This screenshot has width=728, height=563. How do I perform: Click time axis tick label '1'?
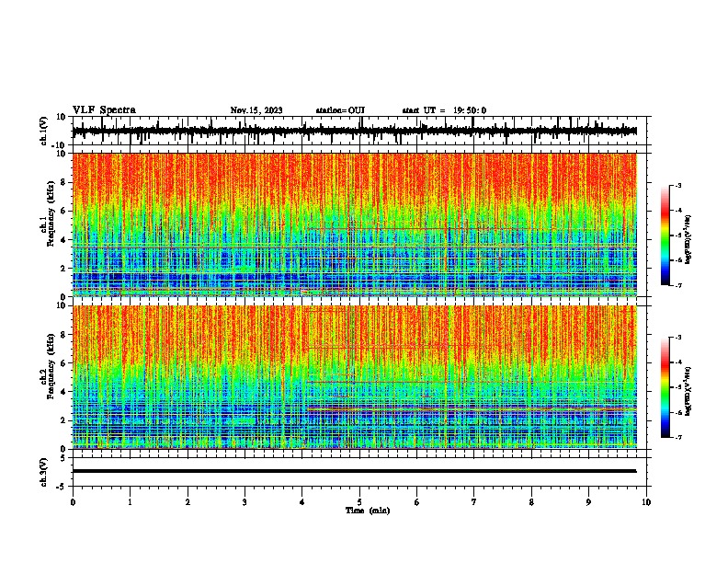[x=130, y=502]
